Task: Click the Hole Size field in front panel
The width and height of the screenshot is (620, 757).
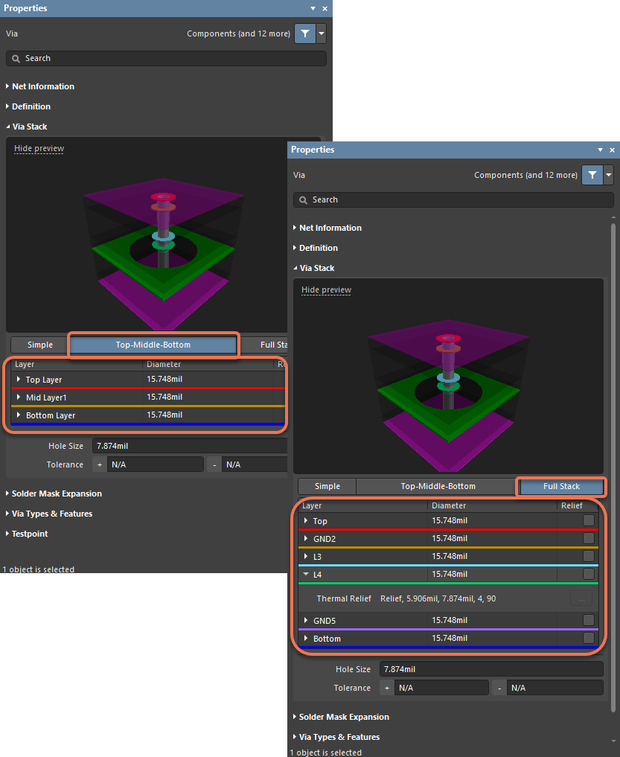Action: coord(491,668)
